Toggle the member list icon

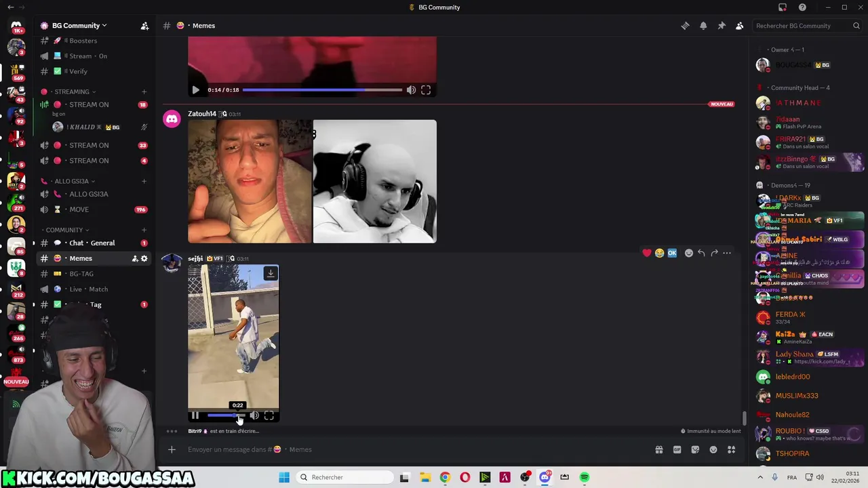pos(740,26)
